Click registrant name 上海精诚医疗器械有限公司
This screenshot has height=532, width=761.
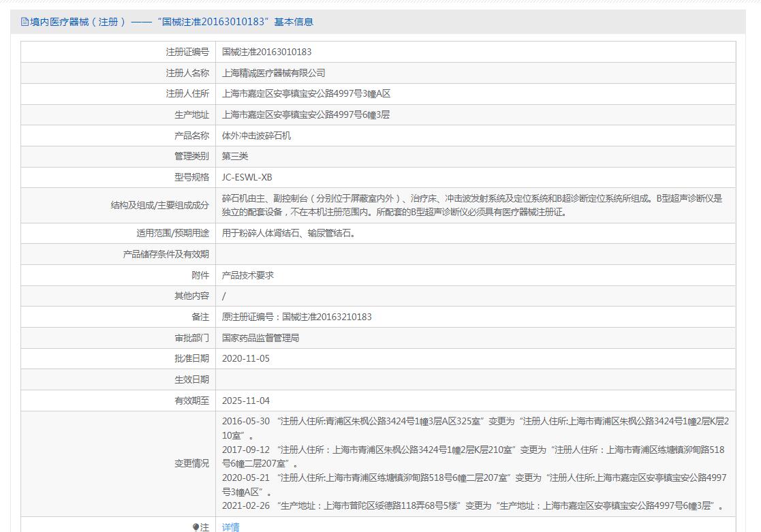tap(273, 73)
